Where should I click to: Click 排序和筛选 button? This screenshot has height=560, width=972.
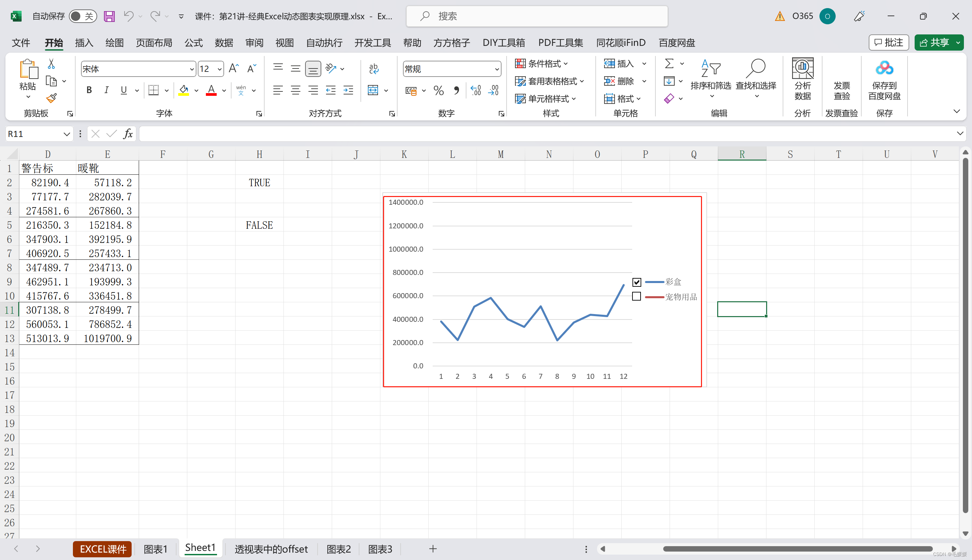(x=711, y=79)
